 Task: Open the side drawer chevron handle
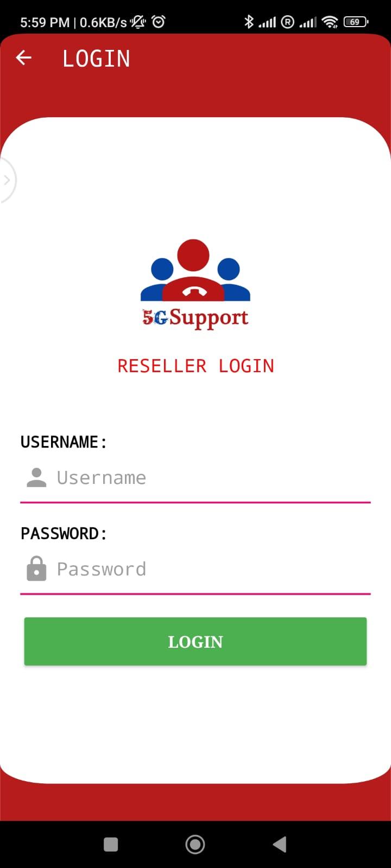tap(7, 180)
